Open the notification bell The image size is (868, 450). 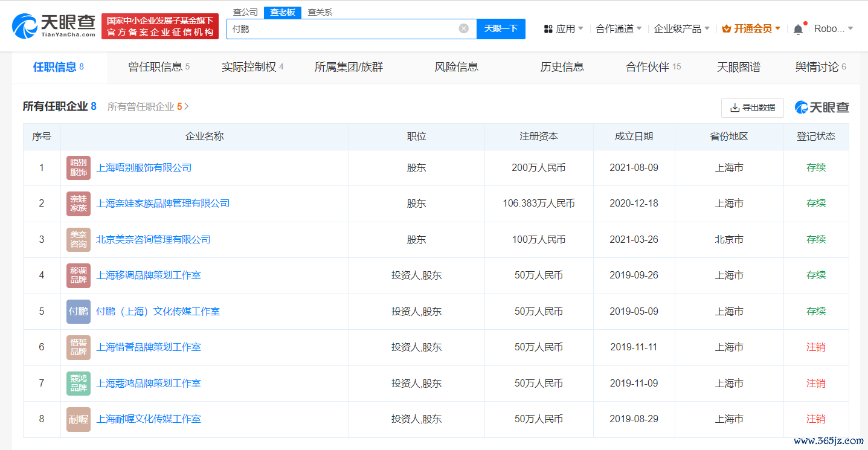click(x=798, y=29)
